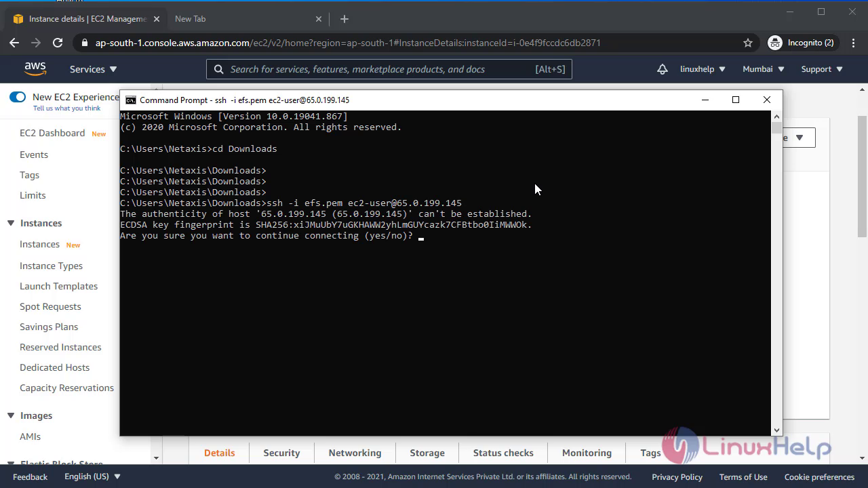The width and height of the screenshot is (868, 488).
Task: Open Savings Plans in sidebar
Action: pos(49,327)
